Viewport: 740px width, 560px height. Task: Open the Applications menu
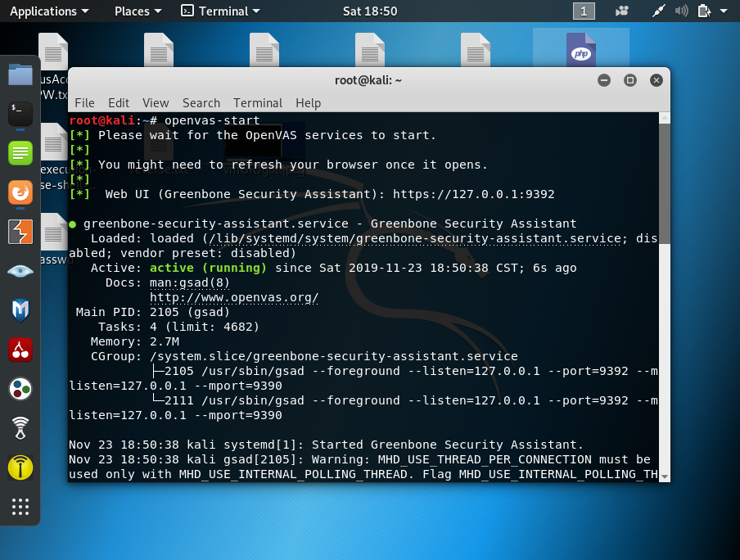pos(49,11)
